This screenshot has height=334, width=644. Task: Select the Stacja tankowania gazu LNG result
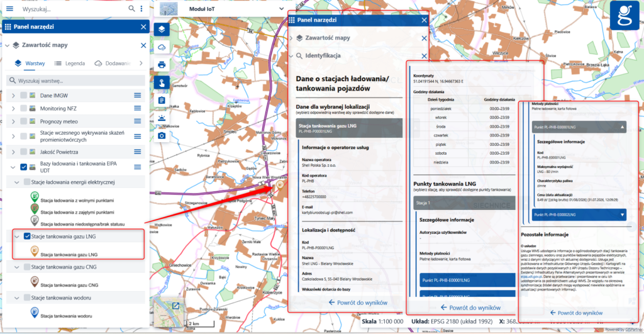349,128
